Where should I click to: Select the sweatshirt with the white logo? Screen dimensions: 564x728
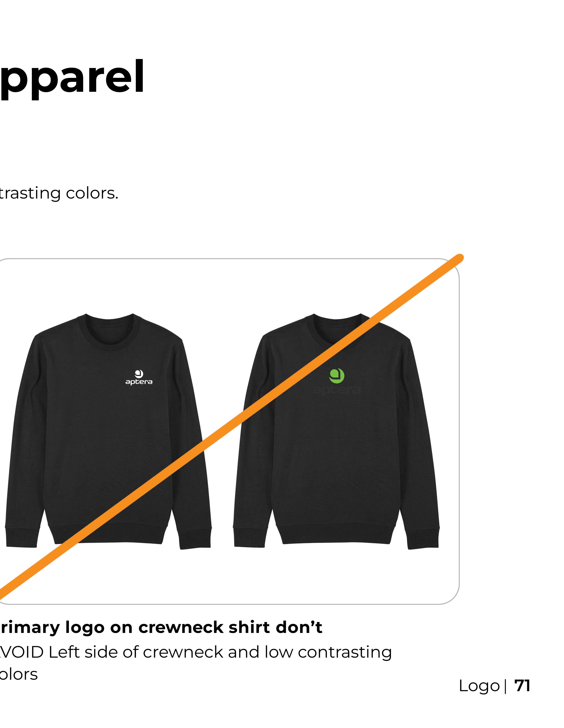[108, 431]
